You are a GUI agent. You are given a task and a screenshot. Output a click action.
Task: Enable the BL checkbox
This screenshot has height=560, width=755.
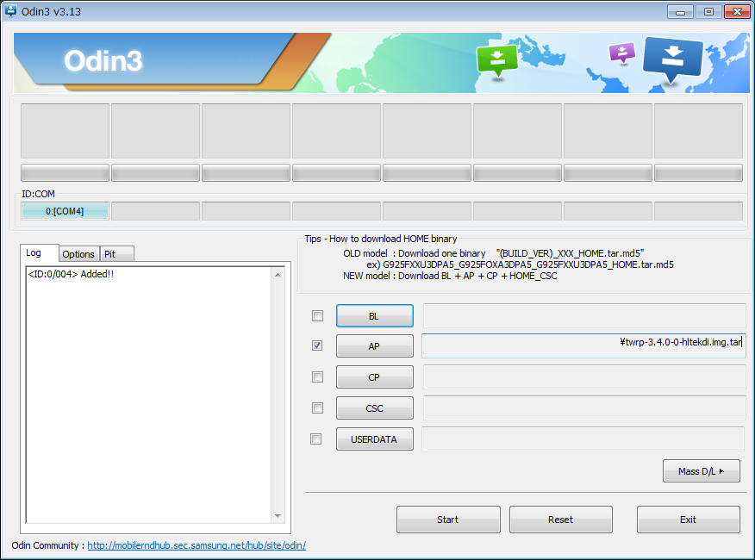tap(317, 316)
